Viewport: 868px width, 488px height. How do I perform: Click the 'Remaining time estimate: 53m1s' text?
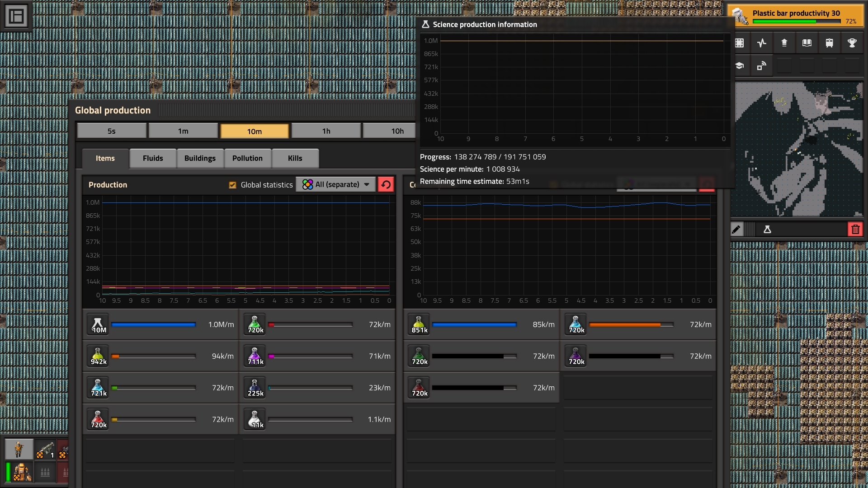pos(475,181)
